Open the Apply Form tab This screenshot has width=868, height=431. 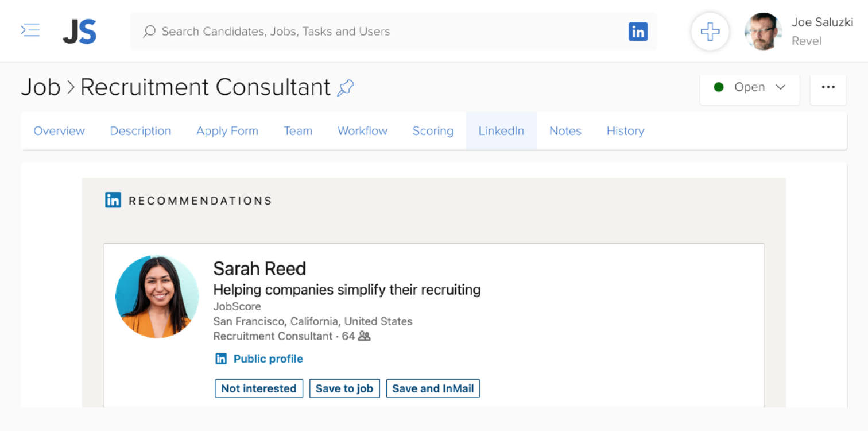click(227, 131)
